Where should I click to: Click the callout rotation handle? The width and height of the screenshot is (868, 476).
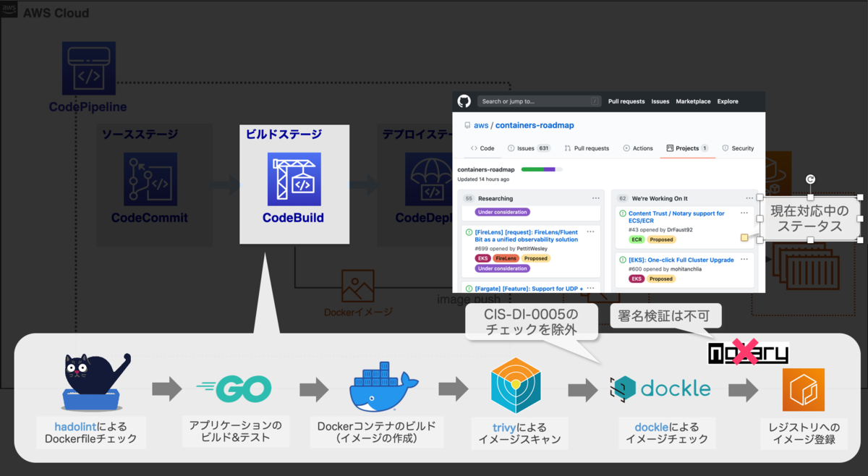coord(810,179)
